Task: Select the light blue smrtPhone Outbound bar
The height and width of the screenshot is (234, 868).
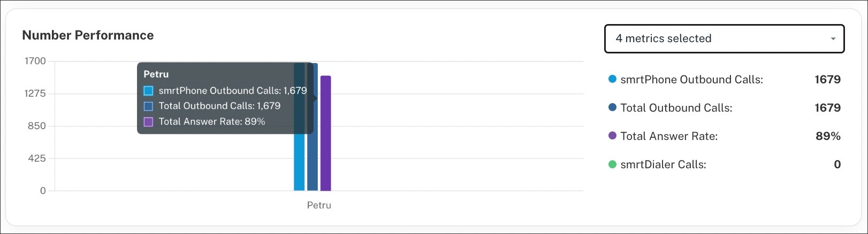Action: [x=299, y=160]
